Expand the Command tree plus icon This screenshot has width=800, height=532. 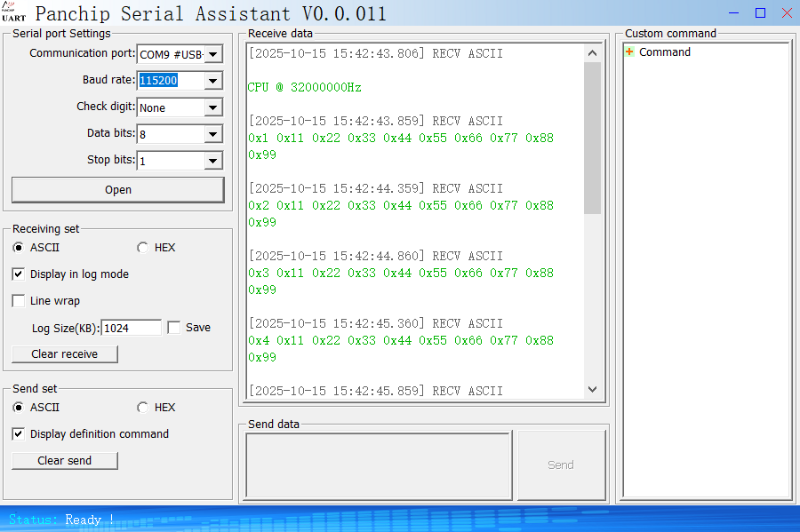[x=629, y=52]
